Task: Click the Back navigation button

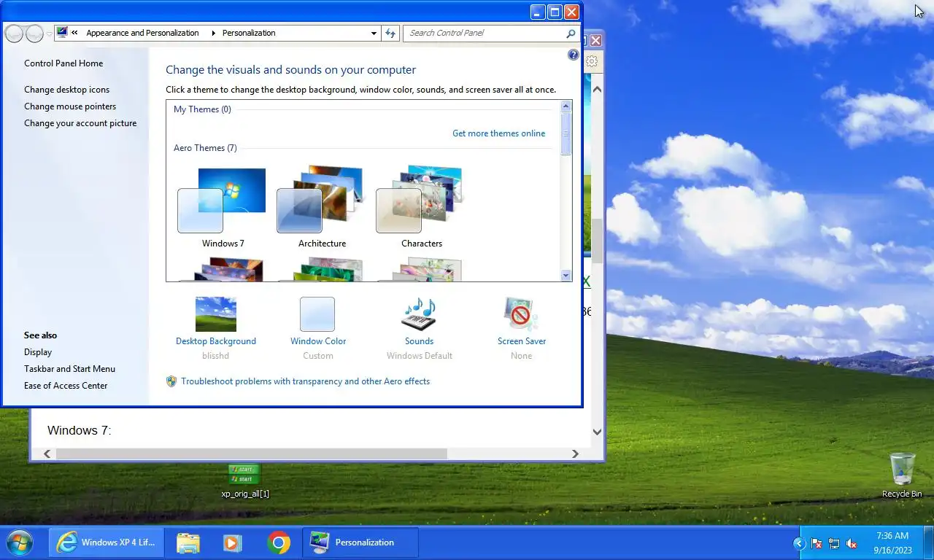Action: tap(14, 33)
